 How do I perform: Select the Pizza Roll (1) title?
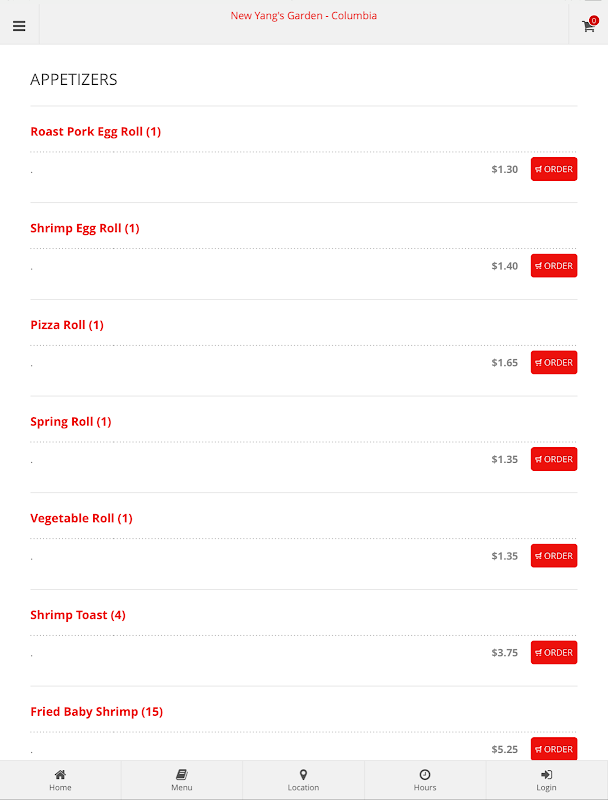point(67,325)
